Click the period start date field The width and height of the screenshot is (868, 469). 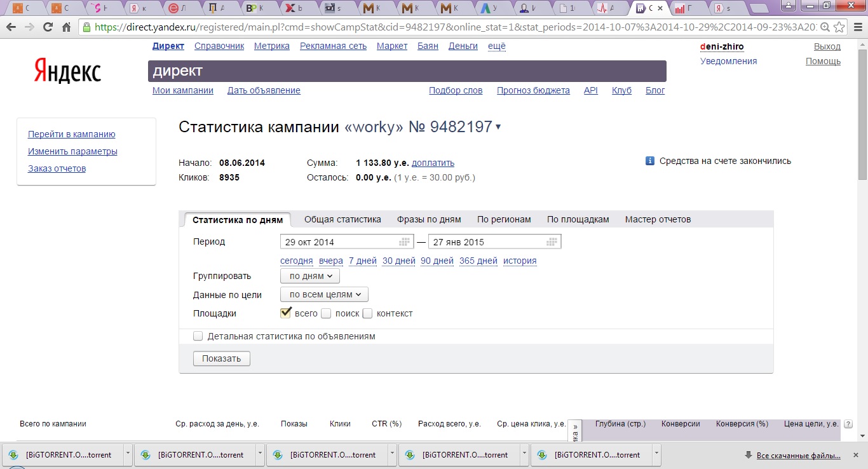(x=347, y=242)
